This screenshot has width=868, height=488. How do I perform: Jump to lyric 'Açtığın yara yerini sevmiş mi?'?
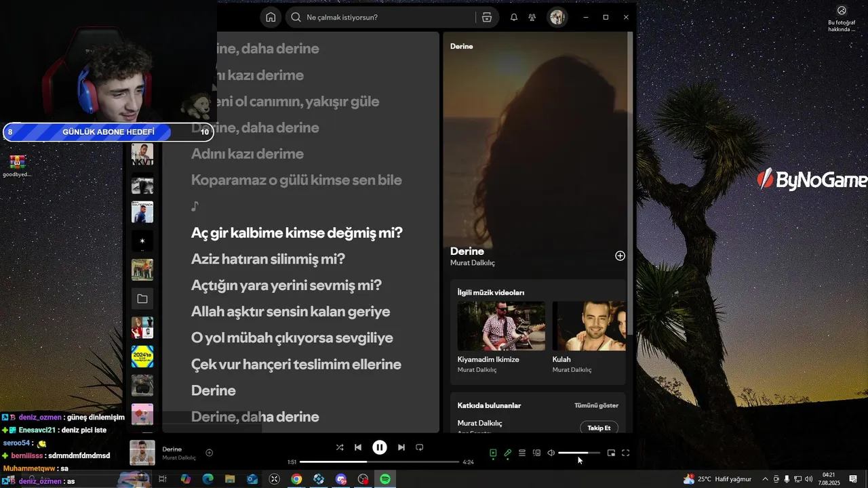286,285
